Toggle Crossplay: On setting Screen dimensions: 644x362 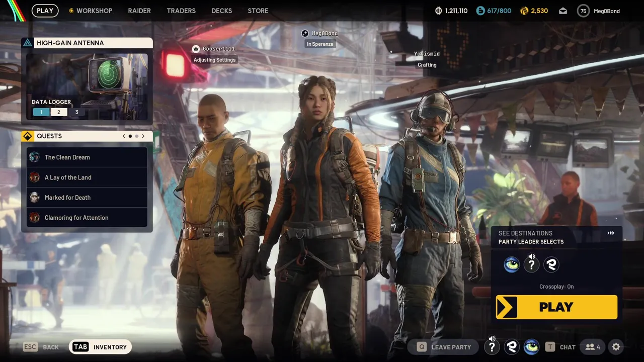556,287
